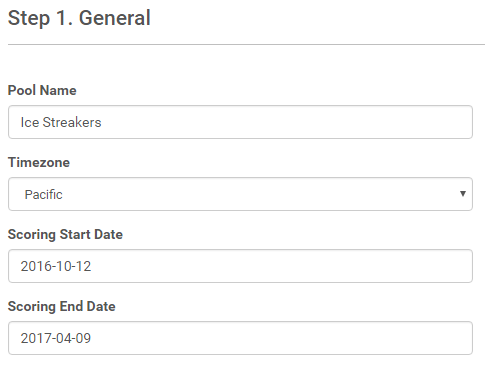Click the Scoring Start Date label
485x369 pixels.
(65, 235)
